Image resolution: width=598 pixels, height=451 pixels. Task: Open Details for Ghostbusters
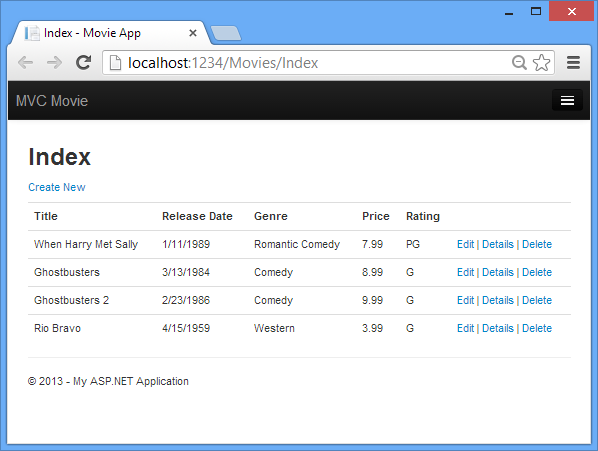pyautogui.click(x=498, y=272)
